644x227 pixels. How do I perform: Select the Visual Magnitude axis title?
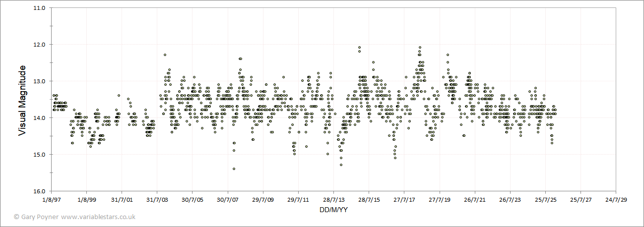click(x=22, y=100)
